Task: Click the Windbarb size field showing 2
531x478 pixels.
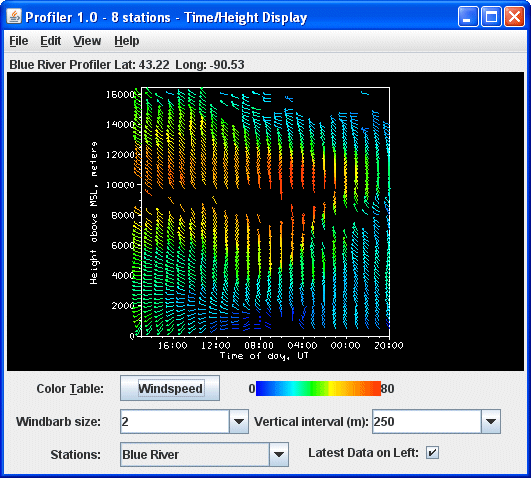Action: click(x=175, y=421)
